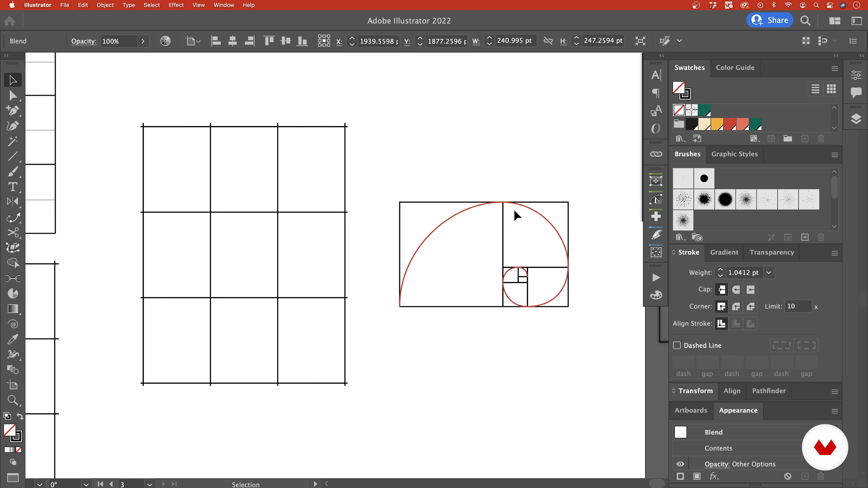This screenshot has width=868, height=488.
Task: Open the Window menu
Action: 224,5
